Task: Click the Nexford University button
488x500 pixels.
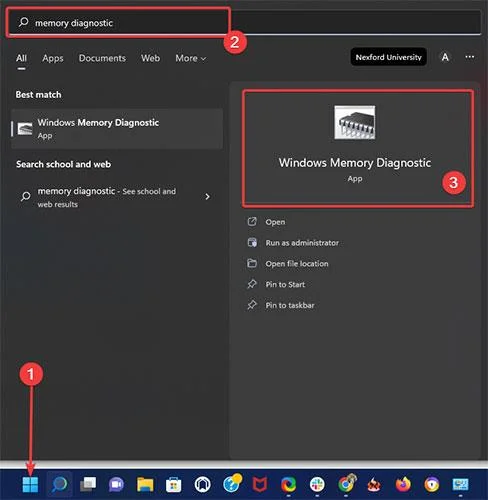Action: [x=389, y=57]
